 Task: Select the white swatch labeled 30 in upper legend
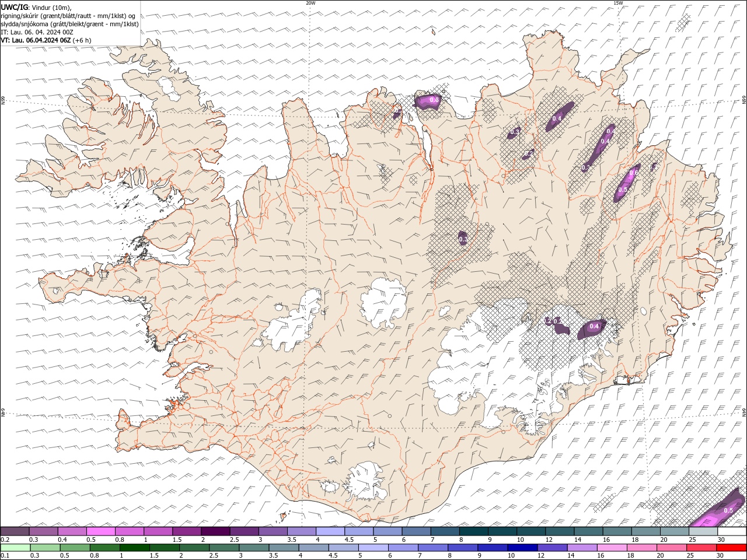[732, 531]
